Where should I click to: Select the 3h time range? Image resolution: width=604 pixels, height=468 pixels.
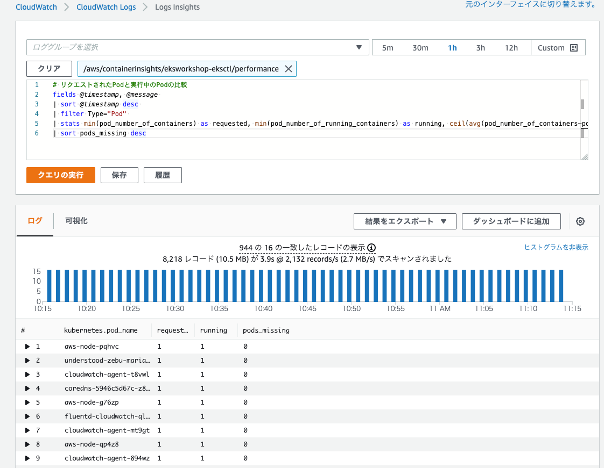(x=481, y=47)
